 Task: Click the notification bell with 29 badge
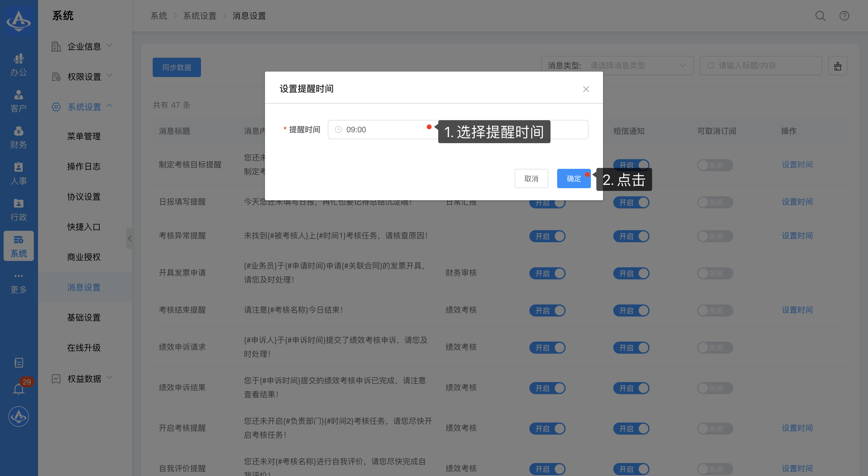pos(19,389)
